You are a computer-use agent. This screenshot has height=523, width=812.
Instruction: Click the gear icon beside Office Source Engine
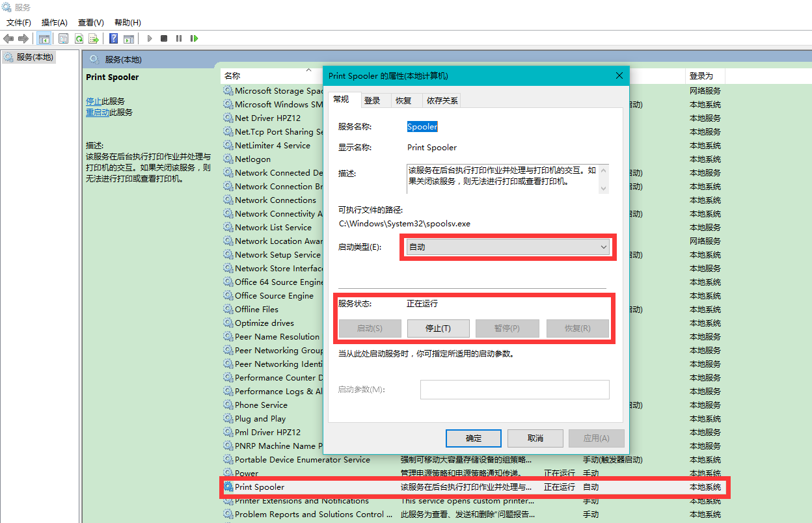pos(228,295)
